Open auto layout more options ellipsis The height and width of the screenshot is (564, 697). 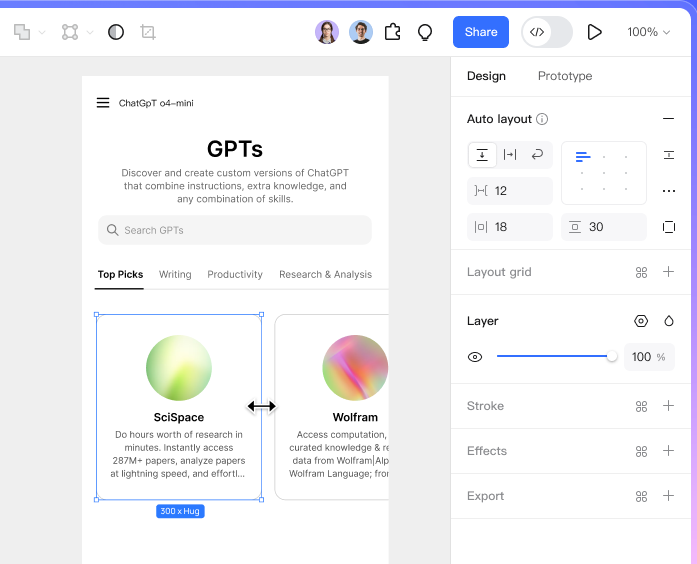click(x=669, y=191)
